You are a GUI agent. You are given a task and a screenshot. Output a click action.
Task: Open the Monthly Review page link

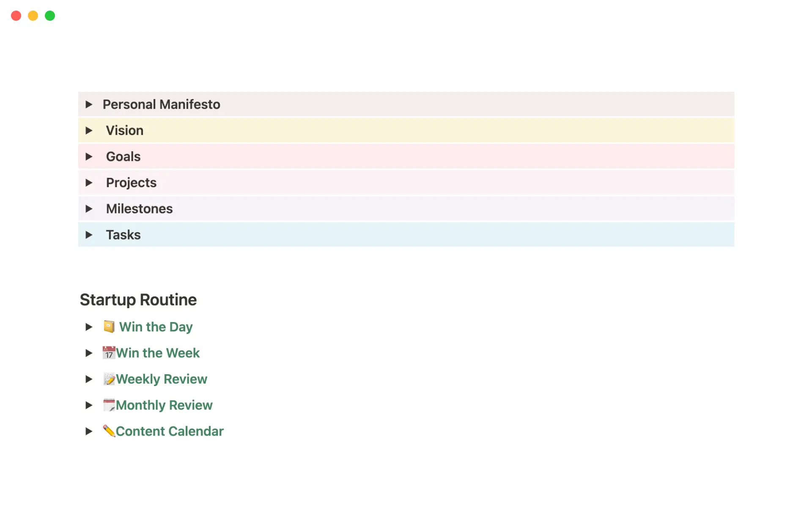point(165,405)
